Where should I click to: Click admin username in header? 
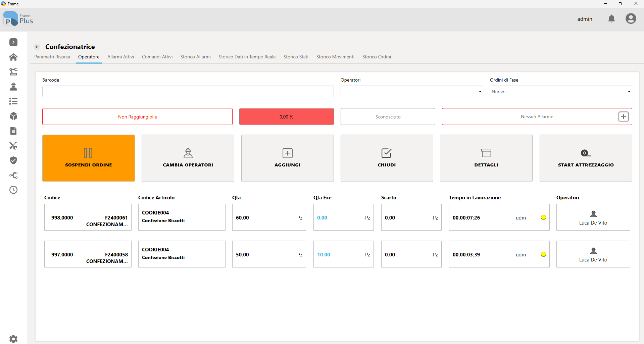pos(585,19)
